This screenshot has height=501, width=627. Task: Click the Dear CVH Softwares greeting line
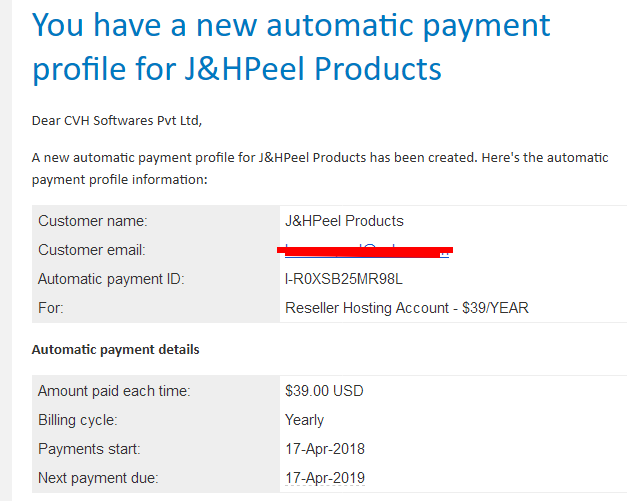117,121
